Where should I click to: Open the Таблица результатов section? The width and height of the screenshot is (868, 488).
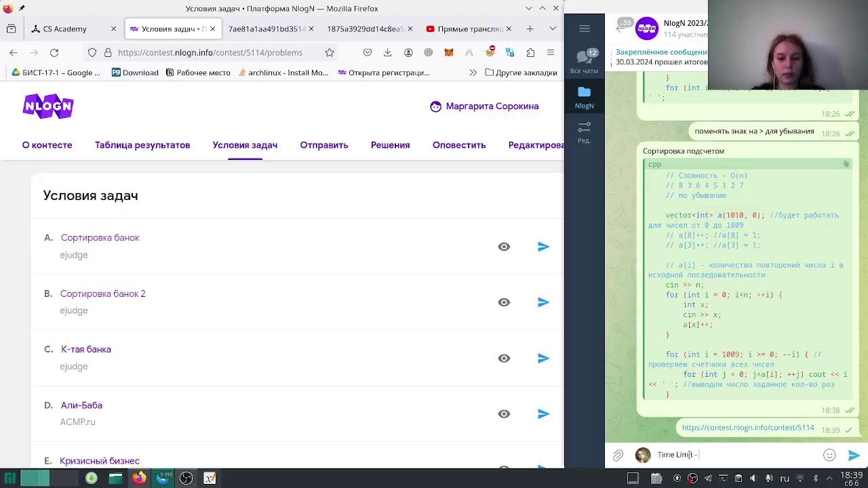tap(142, 145)
